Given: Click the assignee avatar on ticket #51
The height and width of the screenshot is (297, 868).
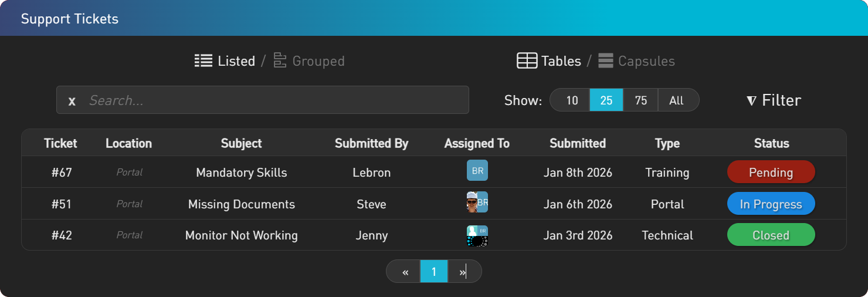Looking at the screenshot, I should pos(477,203).
